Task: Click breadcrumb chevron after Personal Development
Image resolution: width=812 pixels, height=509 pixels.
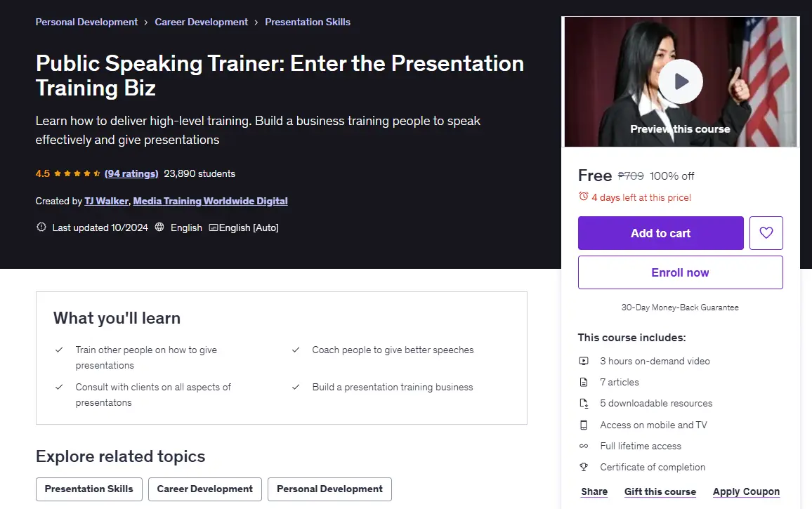Action: (x=146, y=22)
